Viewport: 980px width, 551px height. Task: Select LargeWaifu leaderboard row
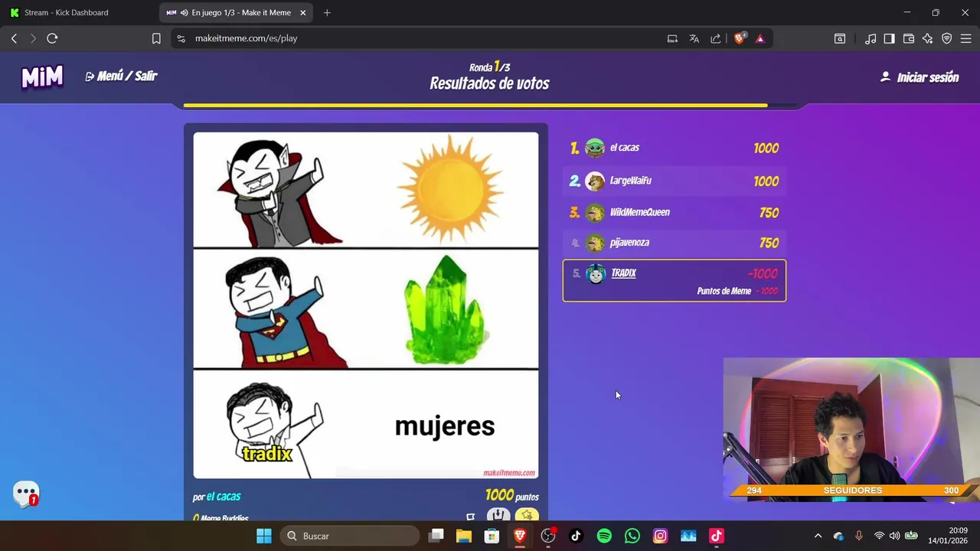coord(675,181)
